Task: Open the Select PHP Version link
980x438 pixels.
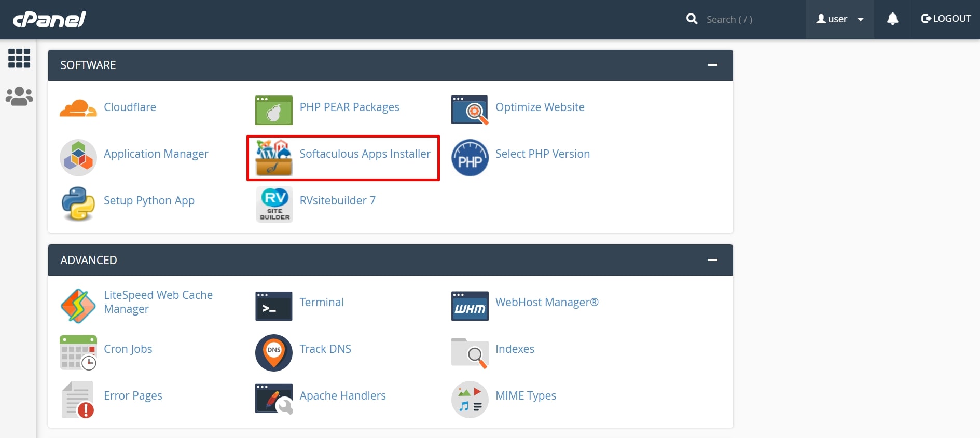Action: point(543,154)
